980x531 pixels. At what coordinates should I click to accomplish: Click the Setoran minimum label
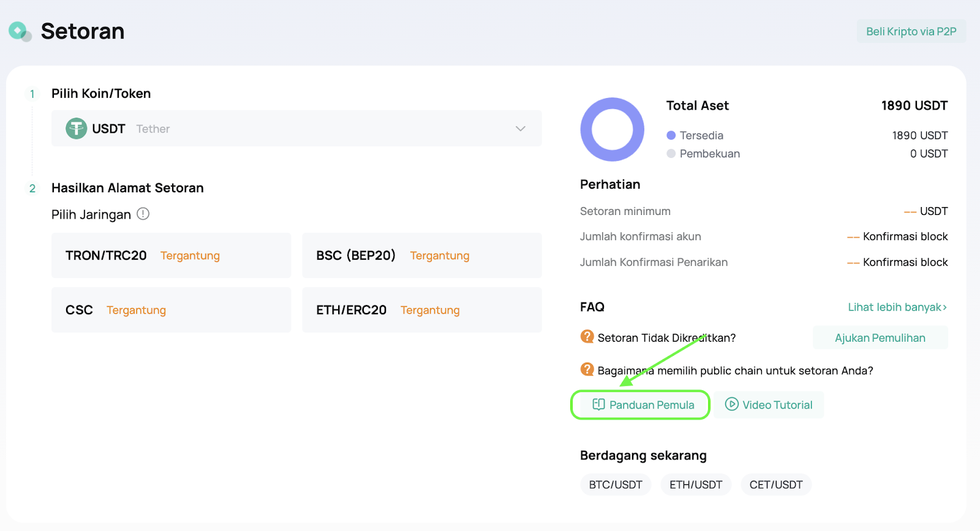coord(625,211)
